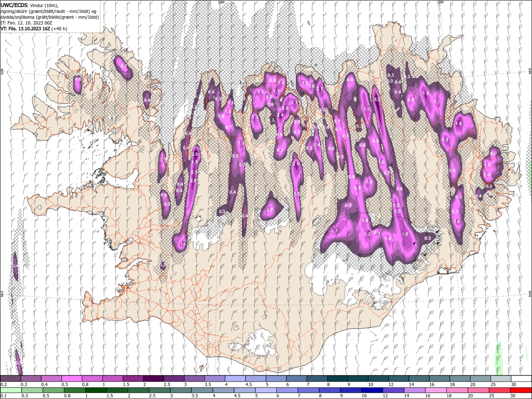Pick upper legend swatch between 5 and 6
The height and width of the screenshot is (399, 532).
(276, 379)
